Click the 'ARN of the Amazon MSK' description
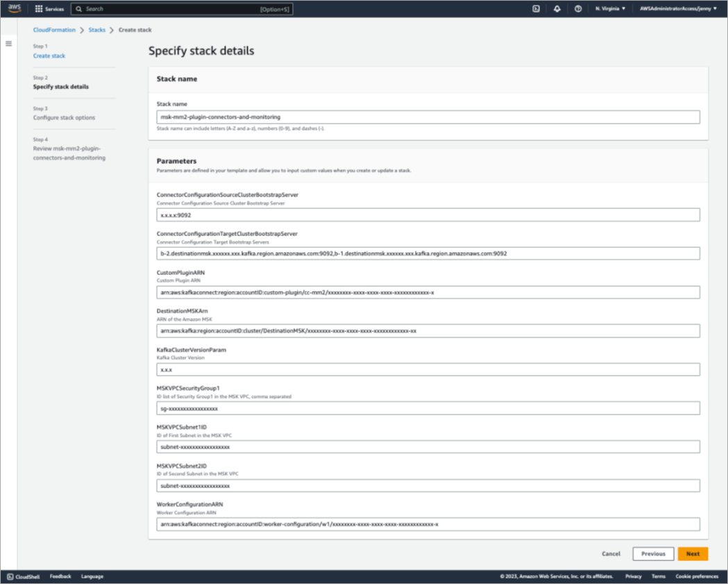The width and height of the screenshot is (728, 584). pos(184,319)
